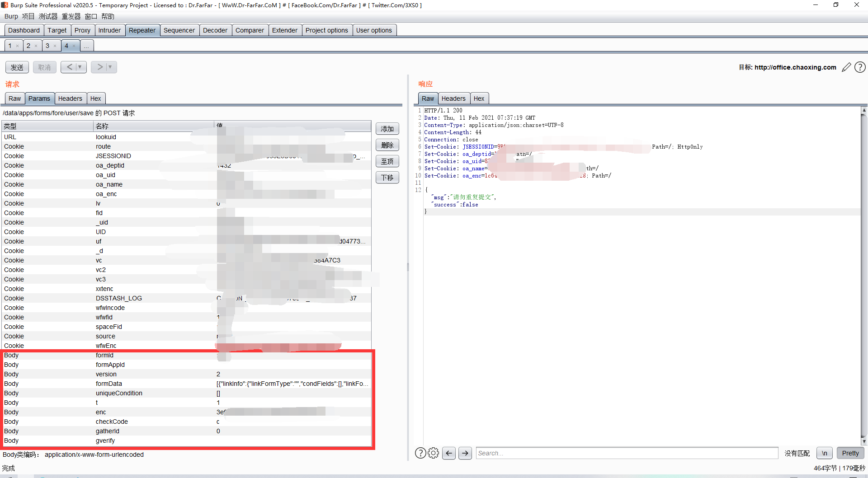Show the request Hex view
The height and width of the screenshot is (478, 868).
pyautogui.click(x=95, y=98)
